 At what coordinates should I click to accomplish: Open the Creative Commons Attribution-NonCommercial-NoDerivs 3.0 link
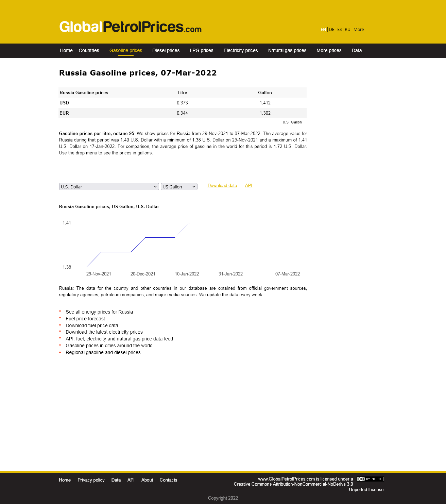coord(293,484)
